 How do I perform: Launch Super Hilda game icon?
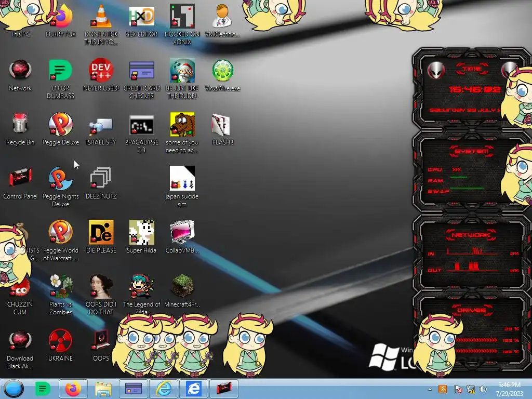(141, 237)
